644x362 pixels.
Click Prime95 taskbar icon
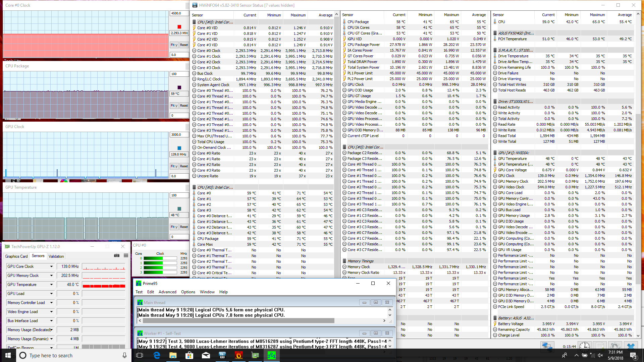(271, 355)
